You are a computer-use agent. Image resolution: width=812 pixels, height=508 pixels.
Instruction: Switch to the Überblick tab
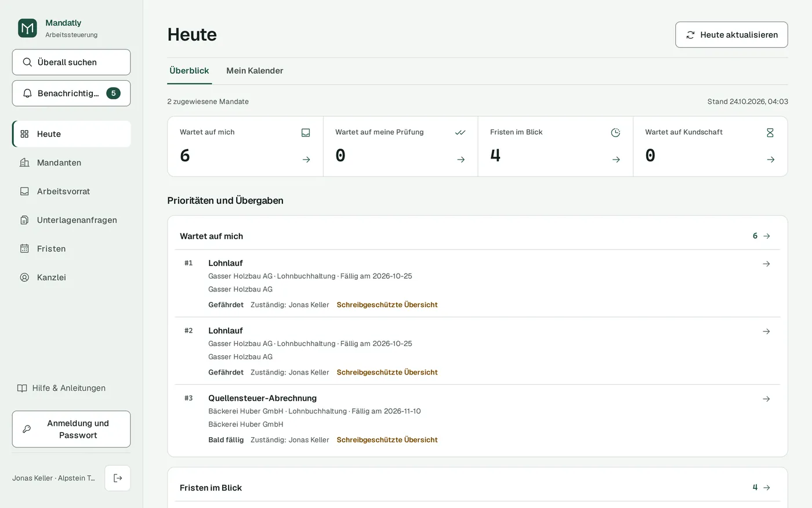[x=189, y=71]
